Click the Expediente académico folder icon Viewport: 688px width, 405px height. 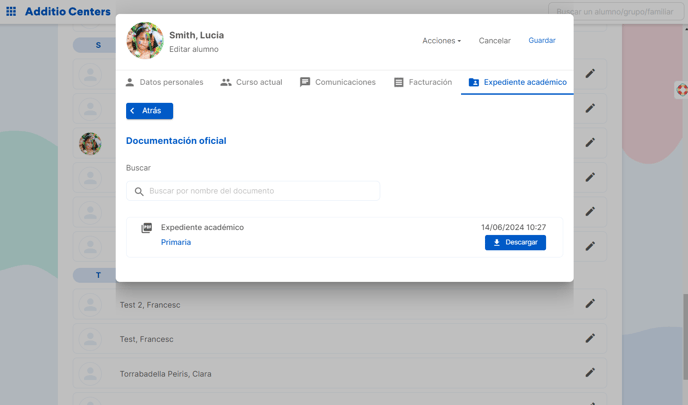474,82
